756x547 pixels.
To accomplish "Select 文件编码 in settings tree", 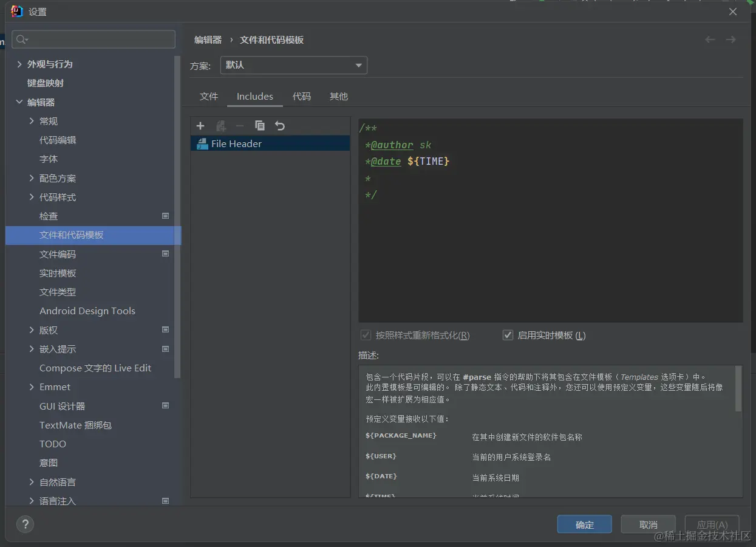I will pyautogui.click(x=58, y=254).
